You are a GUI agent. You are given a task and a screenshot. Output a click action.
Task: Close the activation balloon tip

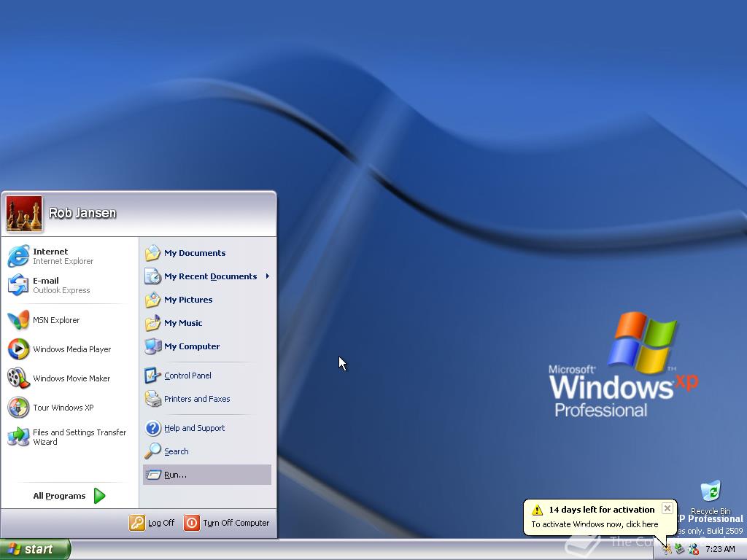pyautogui.click(x=667, y=508)
